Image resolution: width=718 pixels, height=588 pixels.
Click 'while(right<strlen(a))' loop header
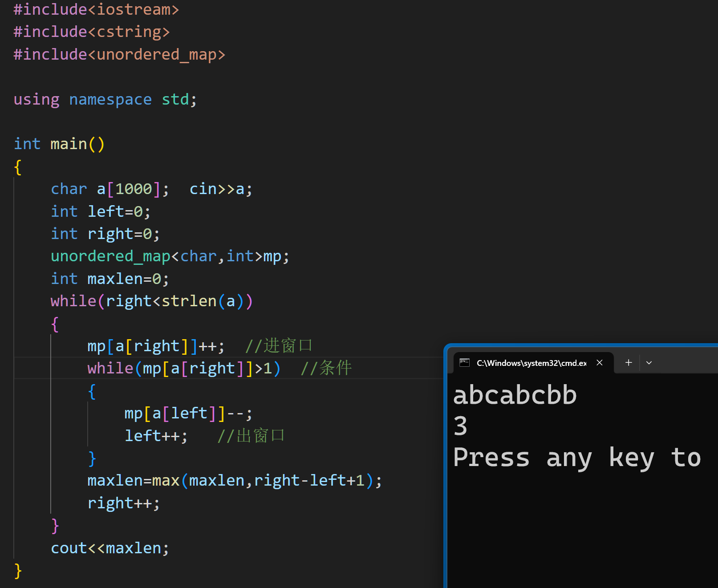152,301
